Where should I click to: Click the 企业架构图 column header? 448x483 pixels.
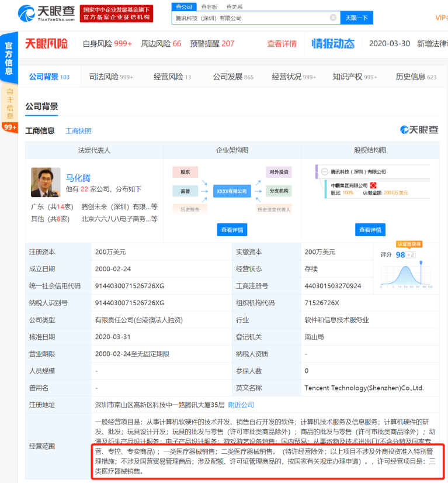click(x=232, y=150)
